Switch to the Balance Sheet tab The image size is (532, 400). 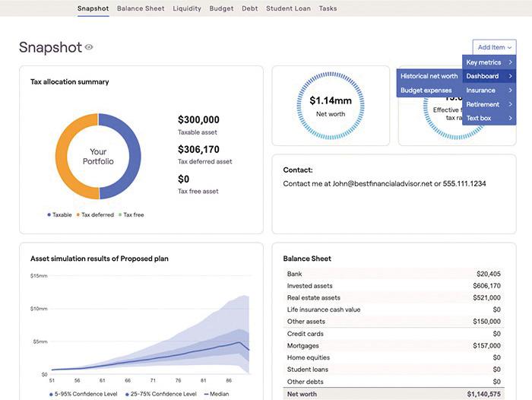point(141,8)
